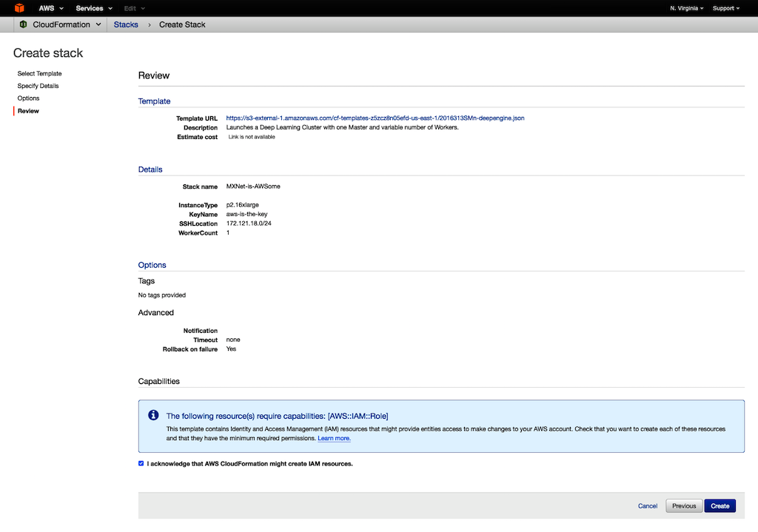
Task: Click the aws-is-the-key KeyName value
Action: click(x=247, y=214)
